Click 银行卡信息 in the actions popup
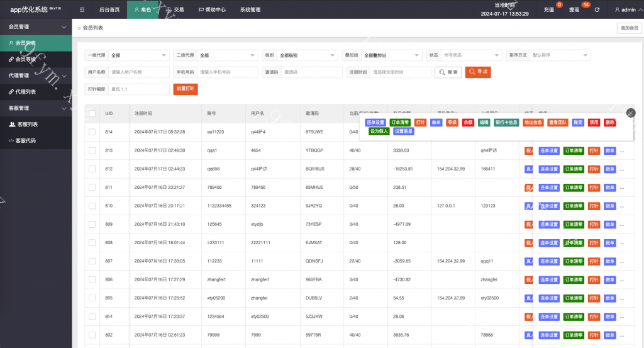The height and width of the screenshot is (348, 644). (506, 123)
